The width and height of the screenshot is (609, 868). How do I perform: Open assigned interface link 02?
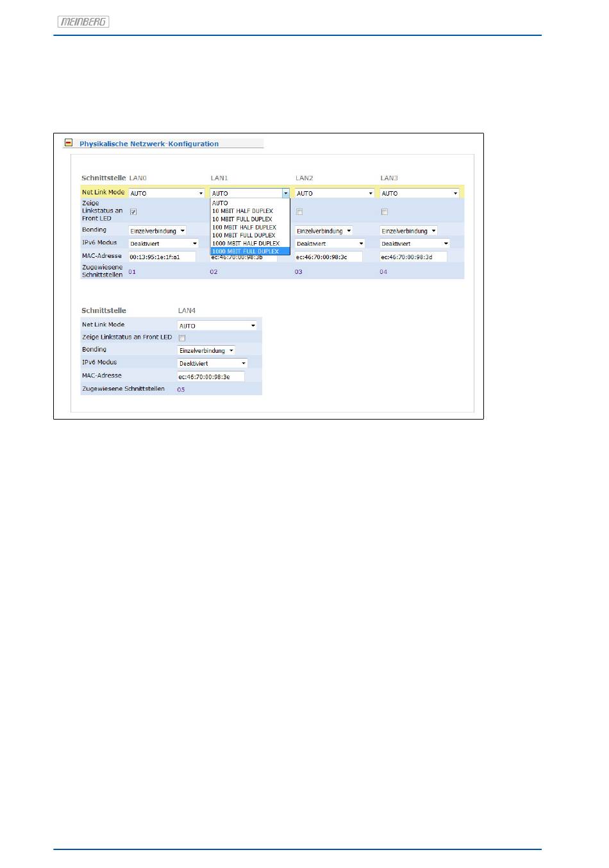214,272
